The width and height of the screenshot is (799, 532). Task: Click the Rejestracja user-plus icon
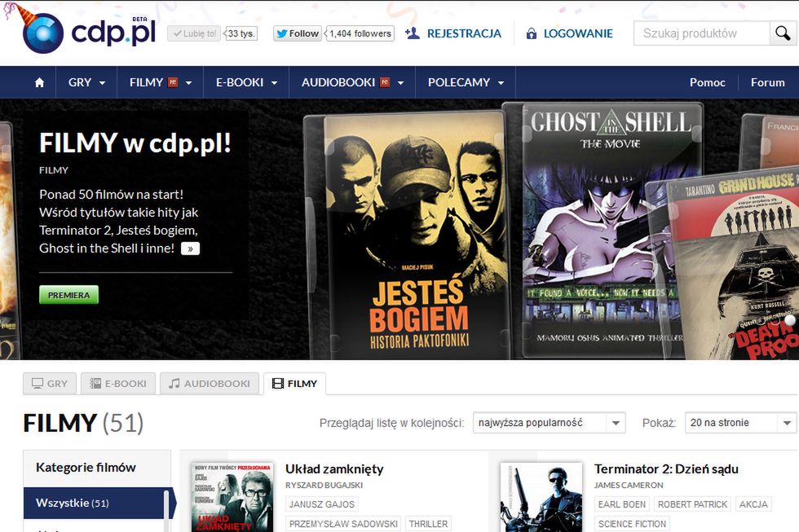[x=412, y=33]
